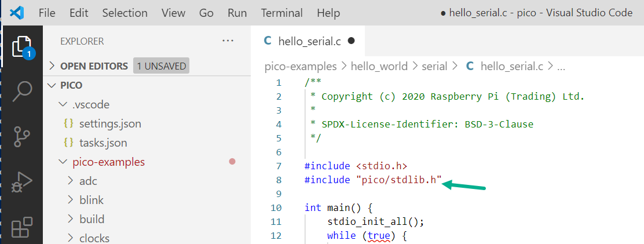The image size is (644, 244).
Task: Click the breadcrumb trailing ellipsis
Action: (x=561, y=67)
